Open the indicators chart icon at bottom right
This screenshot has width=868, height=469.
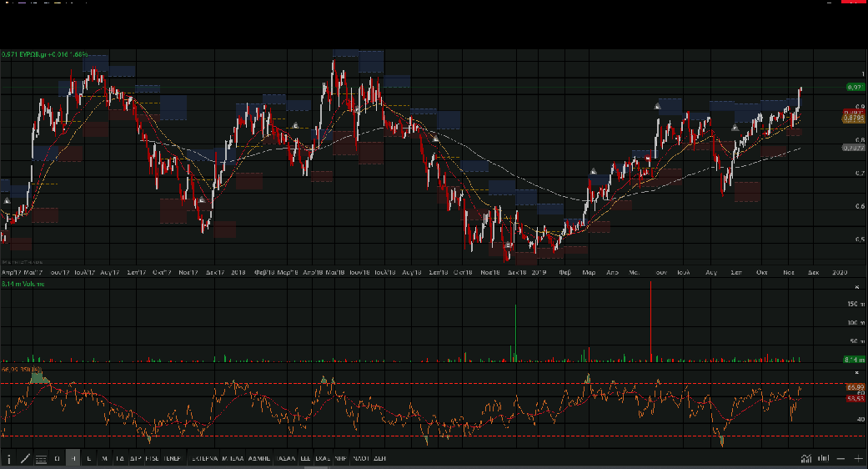click(806, 458)
